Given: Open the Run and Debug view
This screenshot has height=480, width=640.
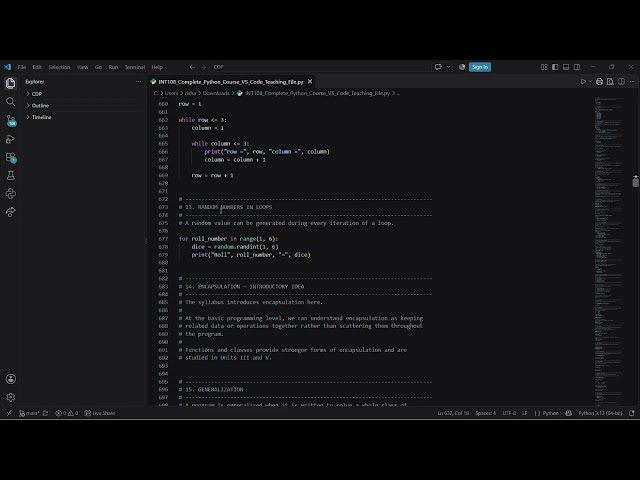Looking at the screenshot, I should pos(11,139).
